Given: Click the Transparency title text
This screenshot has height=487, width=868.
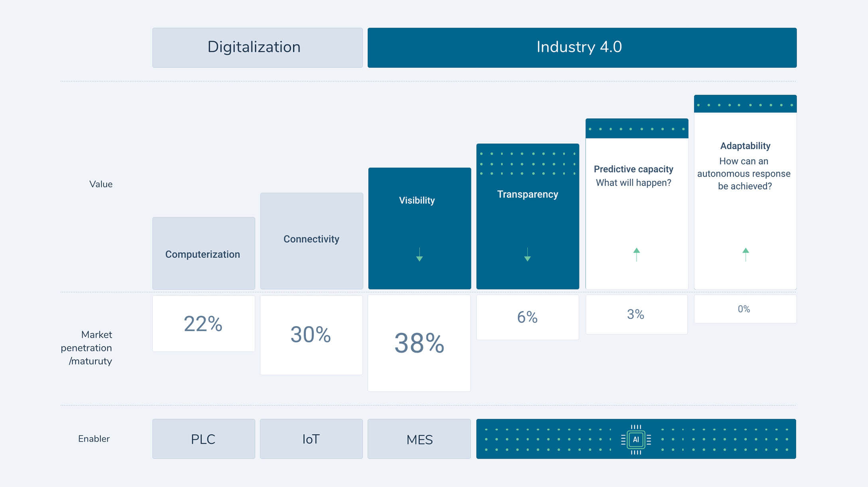Looking at the screenshot, I should pos(527,194).
